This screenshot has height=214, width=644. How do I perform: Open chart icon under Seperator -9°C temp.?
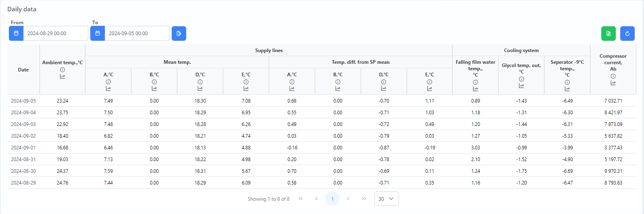(x=567, y=89)
